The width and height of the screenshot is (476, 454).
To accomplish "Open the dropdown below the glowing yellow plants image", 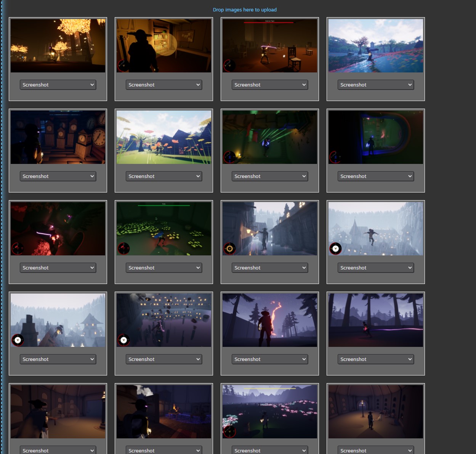I will click(164, 268).
